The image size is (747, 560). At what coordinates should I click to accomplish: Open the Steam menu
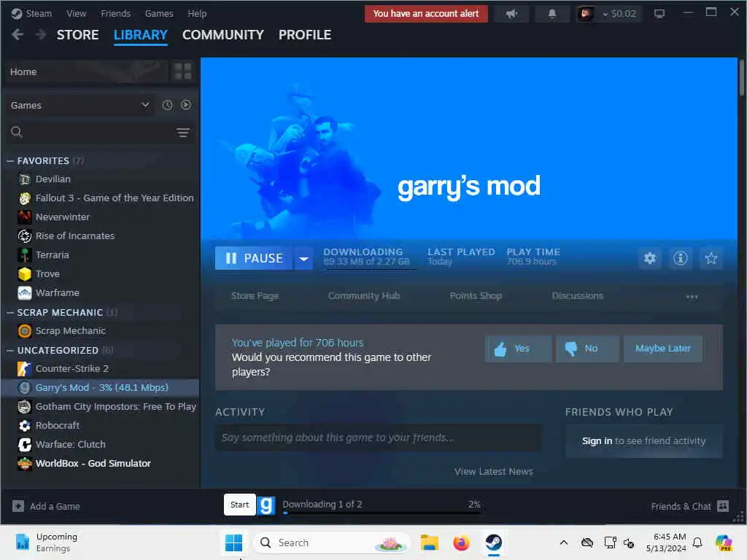32,13
